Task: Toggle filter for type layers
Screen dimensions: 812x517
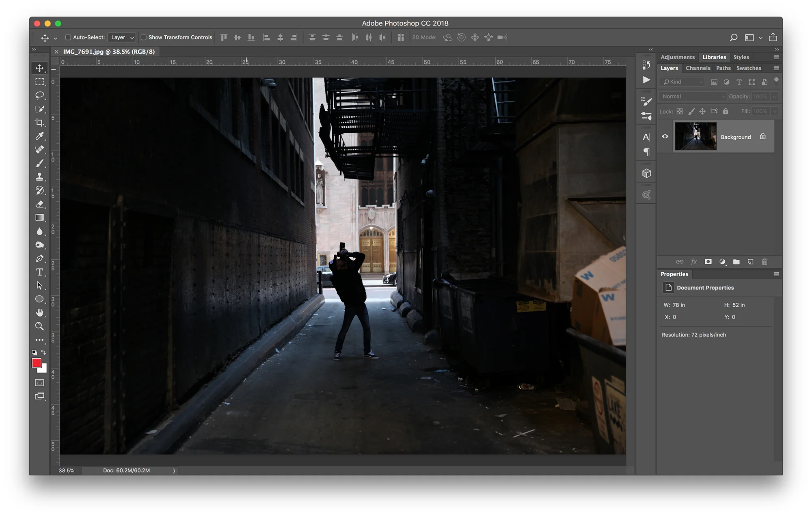Action: point(739,82)
